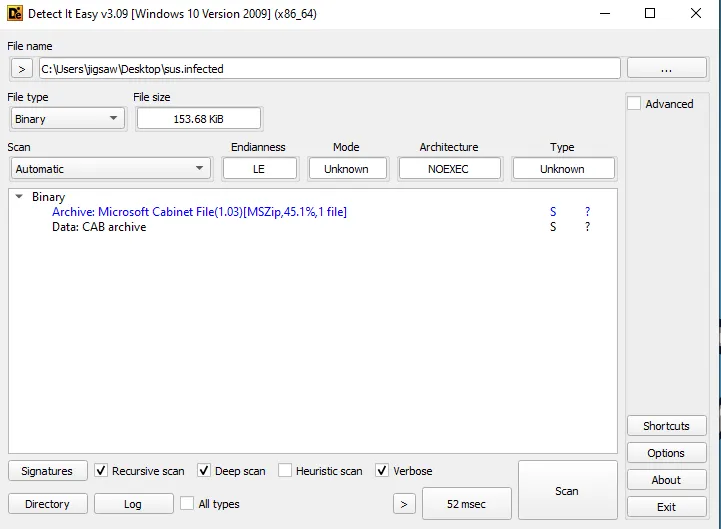
Task: Click the S link on the Data: CAB archive row
Action: (x=553, y=227)
